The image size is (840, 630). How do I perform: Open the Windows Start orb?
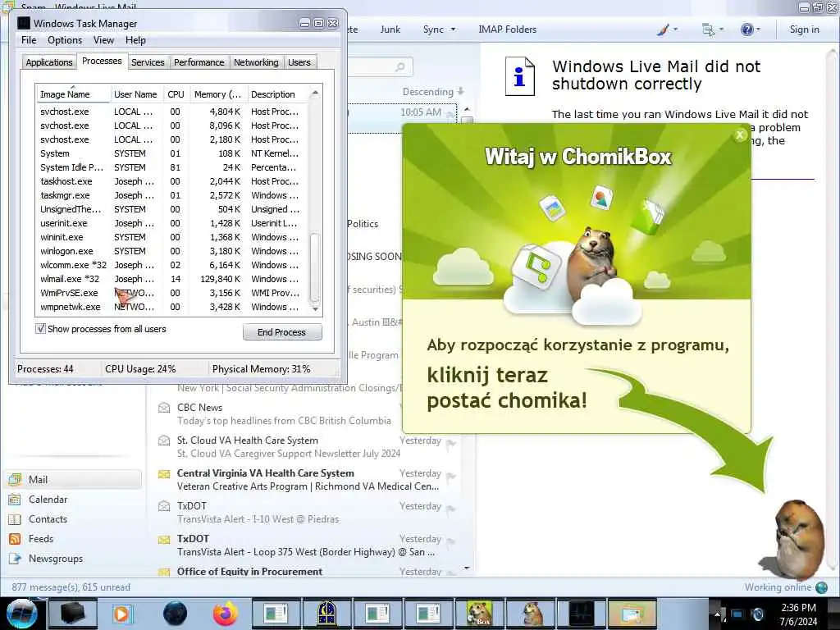pos(21,614)
